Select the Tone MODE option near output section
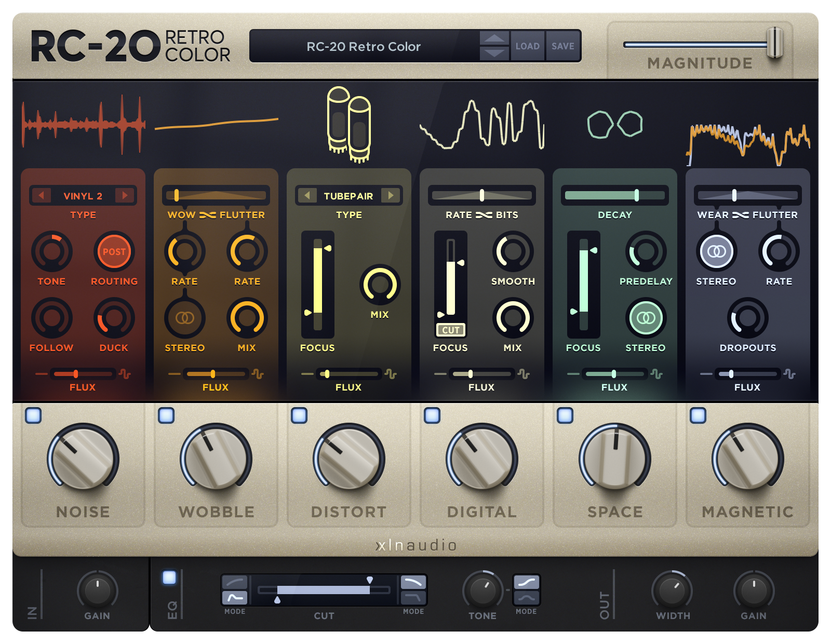This screenshot has height=644, width=831. 526,589
